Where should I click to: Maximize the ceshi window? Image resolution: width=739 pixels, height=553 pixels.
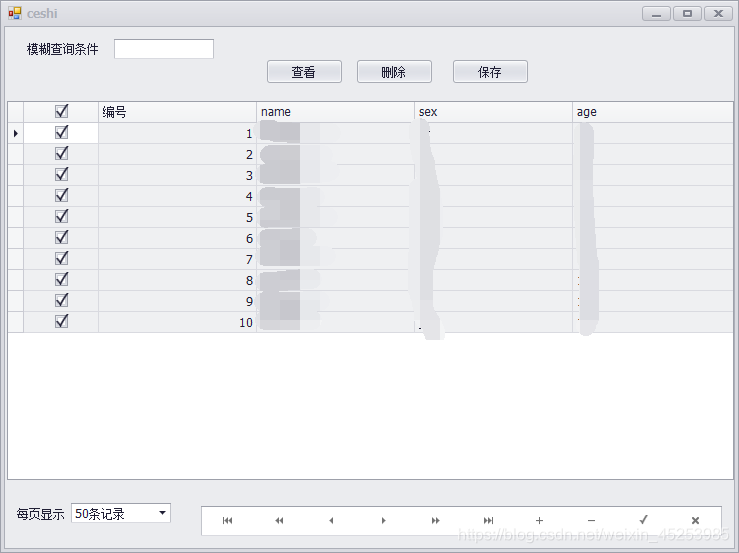(x=687, y=14)
